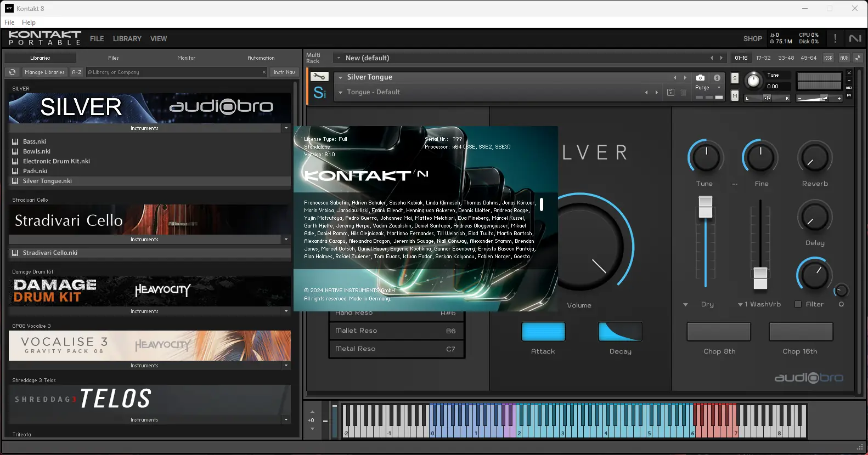Expand Vocalise 3 Instruments dropdown

286,366
